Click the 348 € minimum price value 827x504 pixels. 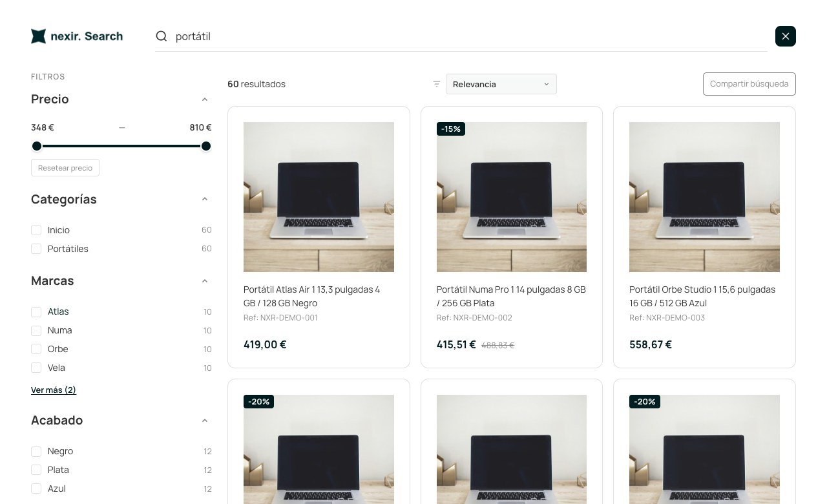pyautogui.click(x=43, y=127)
